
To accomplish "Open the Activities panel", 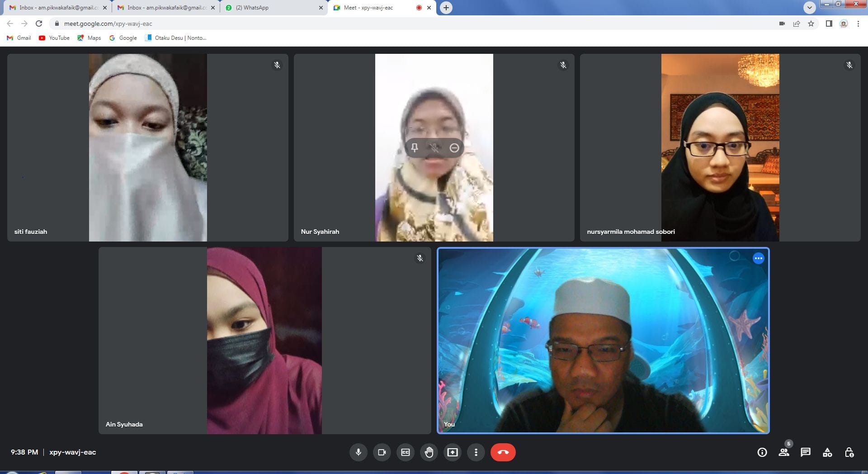I will point(827,452).
